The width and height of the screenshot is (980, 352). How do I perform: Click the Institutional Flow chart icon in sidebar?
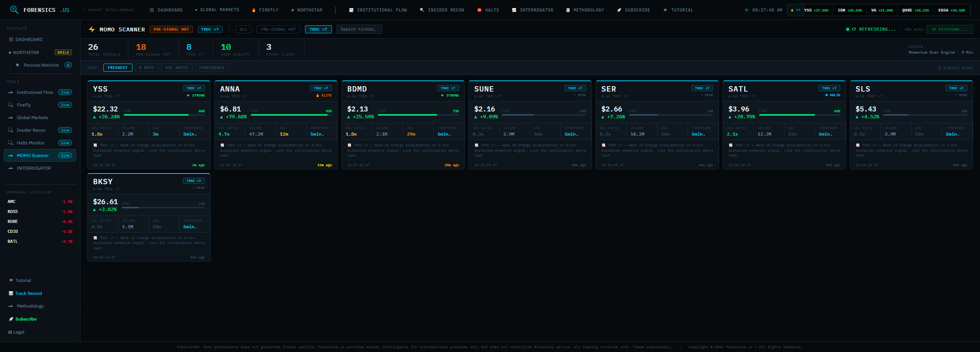tap(10, 92)
